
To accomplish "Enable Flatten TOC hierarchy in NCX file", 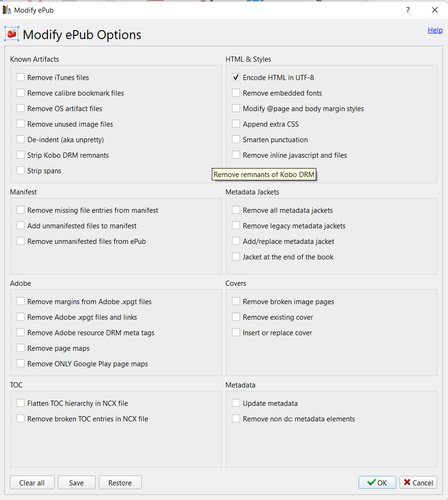I will (x=21, y=403).
